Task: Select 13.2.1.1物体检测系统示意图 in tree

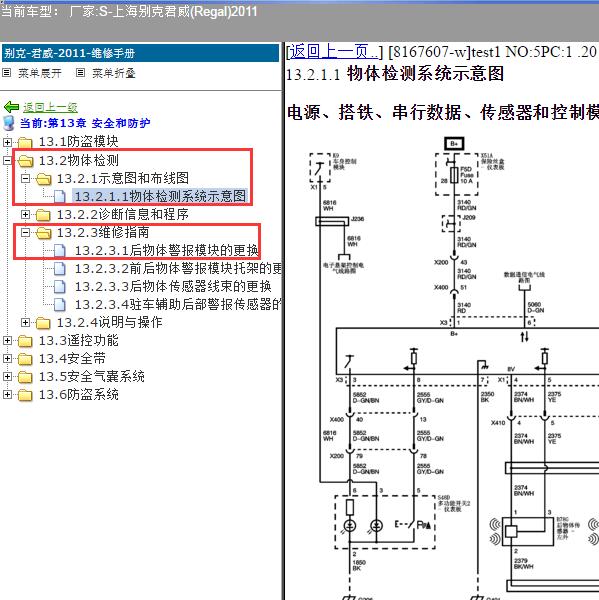Action: click(x=160, y=196)
